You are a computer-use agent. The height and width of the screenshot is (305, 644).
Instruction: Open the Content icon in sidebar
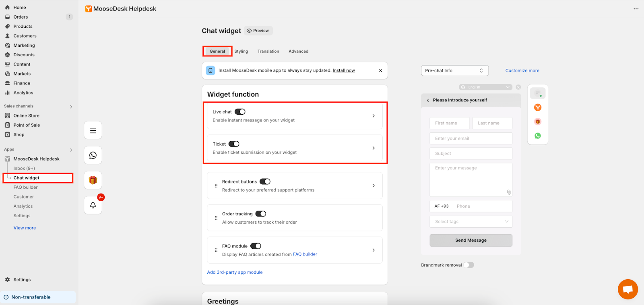coord(7,64)
